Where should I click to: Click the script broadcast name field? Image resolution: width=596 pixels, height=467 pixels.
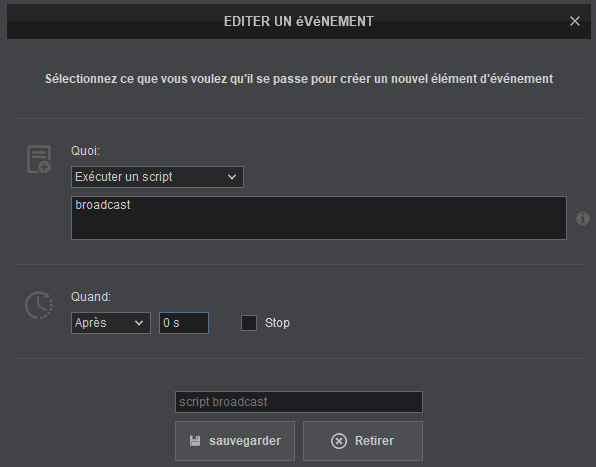click(299, 402)
